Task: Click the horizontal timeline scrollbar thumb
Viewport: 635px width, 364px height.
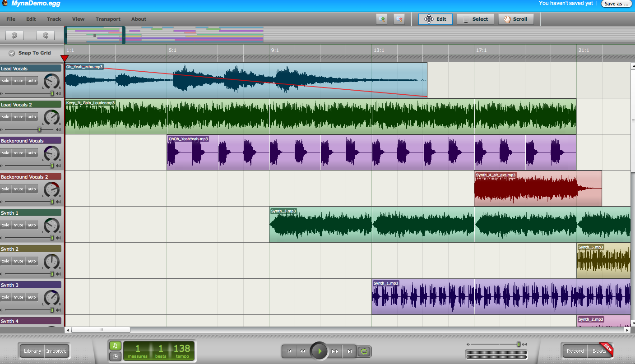Action: pos(101,330)
